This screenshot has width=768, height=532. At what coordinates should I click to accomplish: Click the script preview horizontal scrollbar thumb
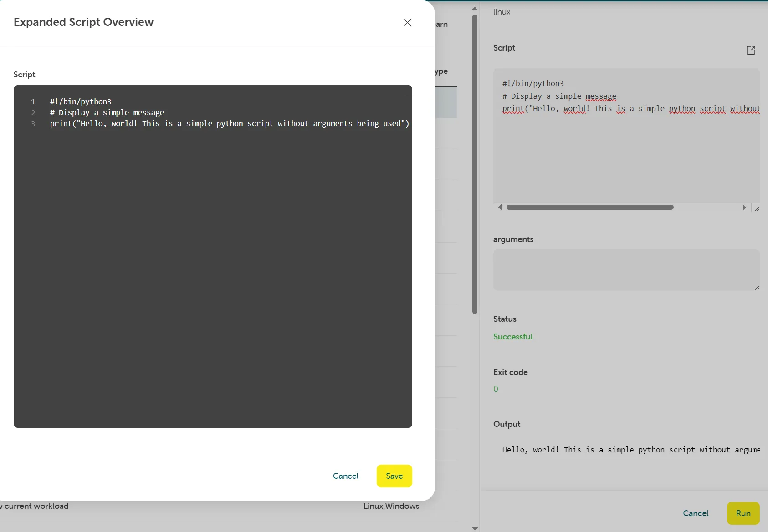(589, 208)
